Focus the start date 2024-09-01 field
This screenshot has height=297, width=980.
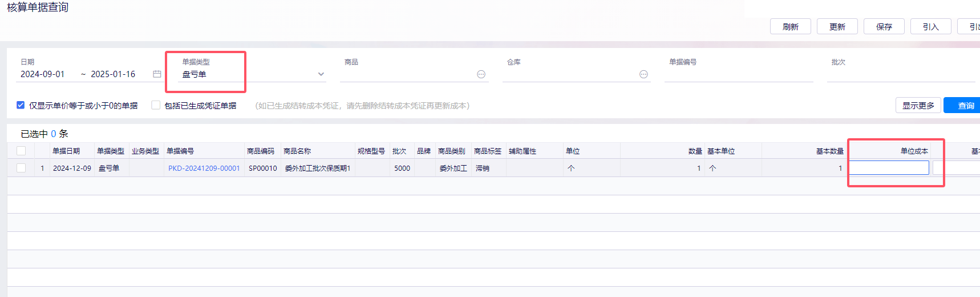(43, 74)
